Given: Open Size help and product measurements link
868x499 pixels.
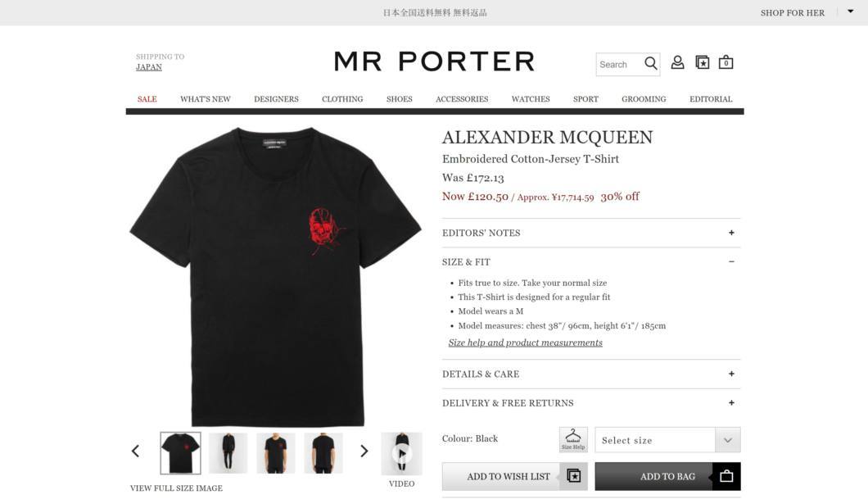Looking at the screenshot, I should pyautogui.click(x=526, y=342).
